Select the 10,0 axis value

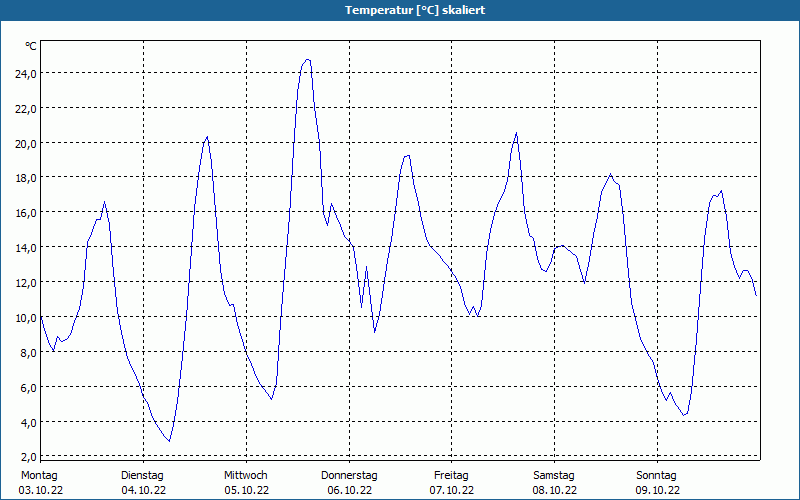[x=26, y=318]
